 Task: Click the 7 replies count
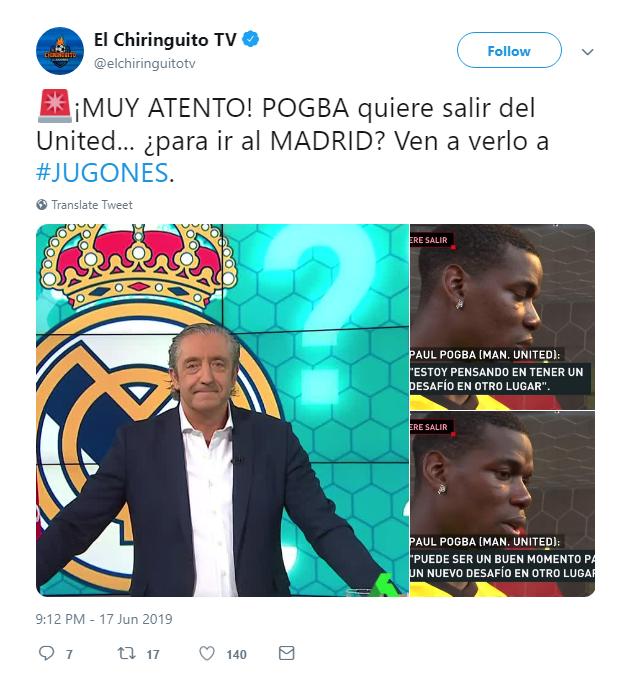pos(69,655)
